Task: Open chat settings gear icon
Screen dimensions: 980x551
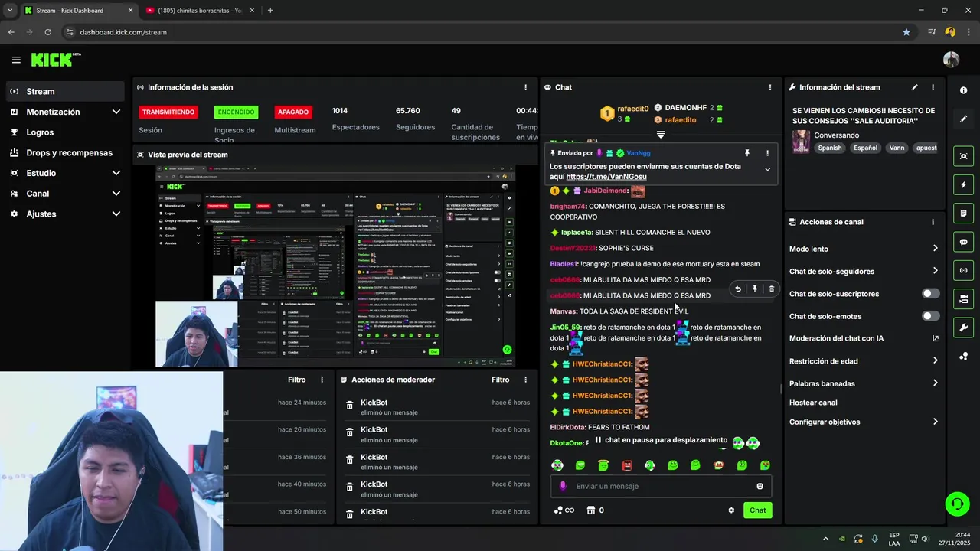Action: click(x=731, y=510)
